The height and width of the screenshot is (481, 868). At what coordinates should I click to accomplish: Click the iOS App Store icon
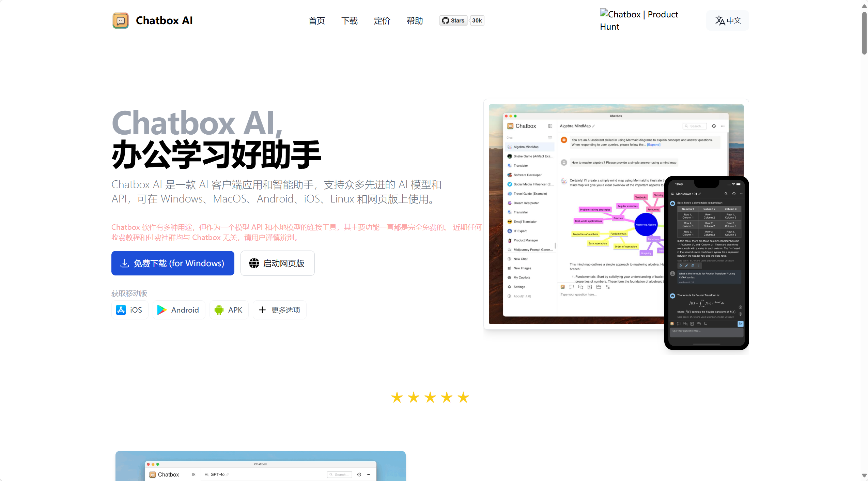point(121,310)
